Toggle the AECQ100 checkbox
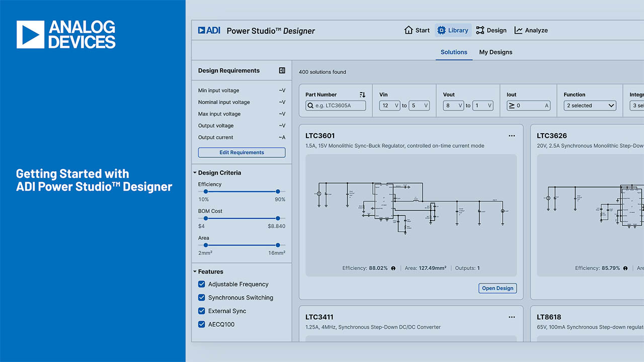 pos(202,324)
